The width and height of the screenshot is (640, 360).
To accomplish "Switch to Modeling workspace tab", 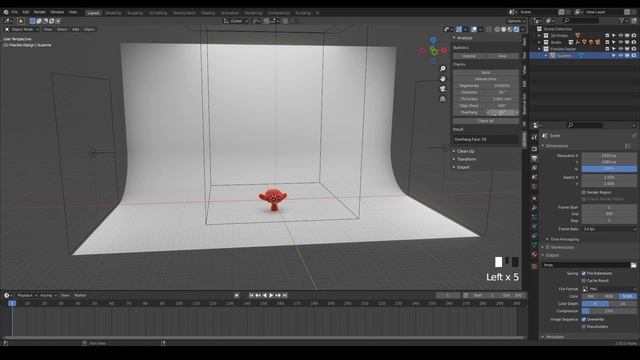I will tap(113, 13).
